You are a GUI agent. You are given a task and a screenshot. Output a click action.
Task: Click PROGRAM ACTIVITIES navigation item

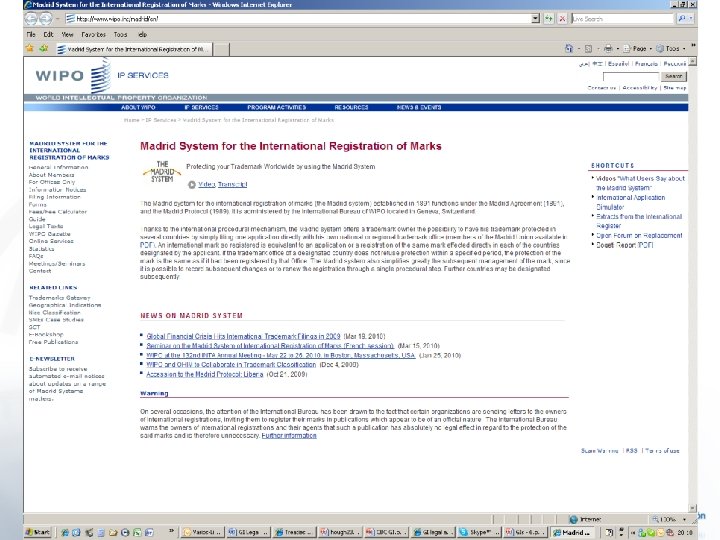276,107
